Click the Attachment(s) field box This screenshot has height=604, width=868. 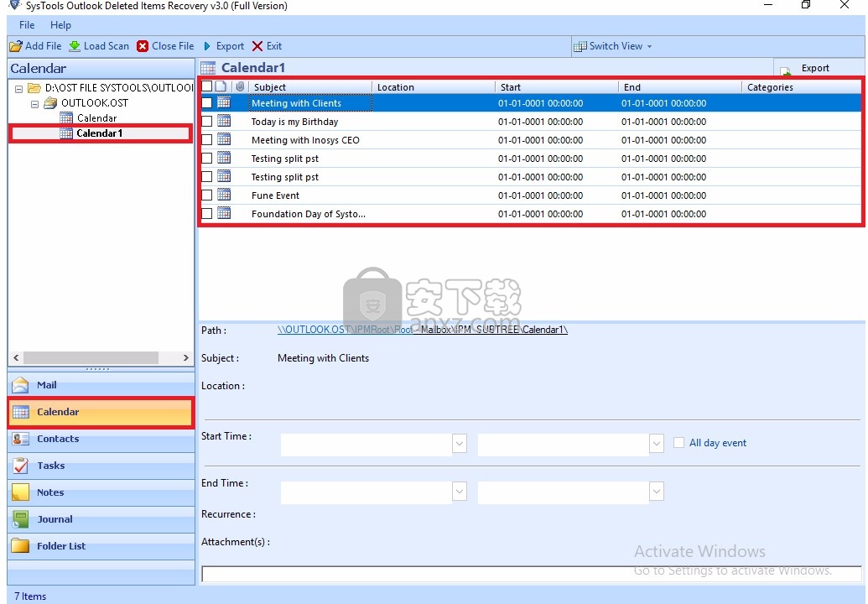coord(532,574)
